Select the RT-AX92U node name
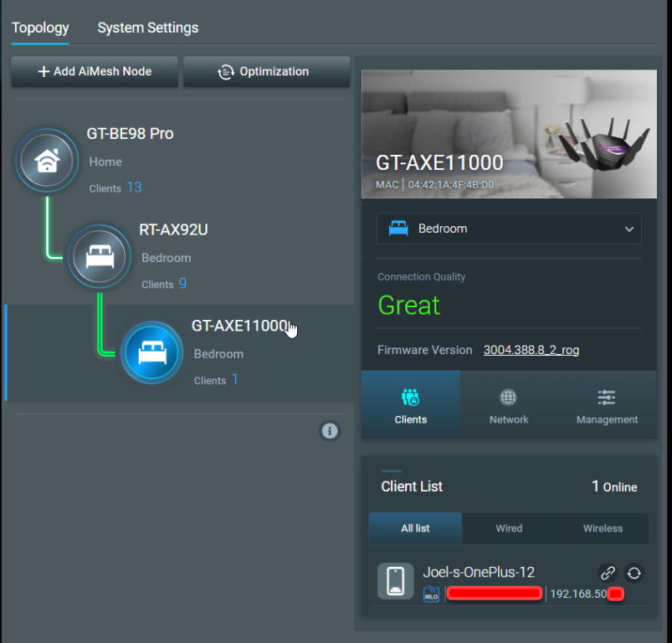The height and width of the screenshot is (643, 672). [x=173, y=229]
